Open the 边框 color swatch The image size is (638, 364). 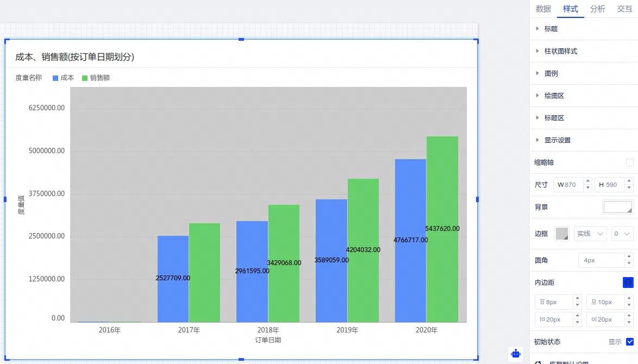click(x=562, y=234)
